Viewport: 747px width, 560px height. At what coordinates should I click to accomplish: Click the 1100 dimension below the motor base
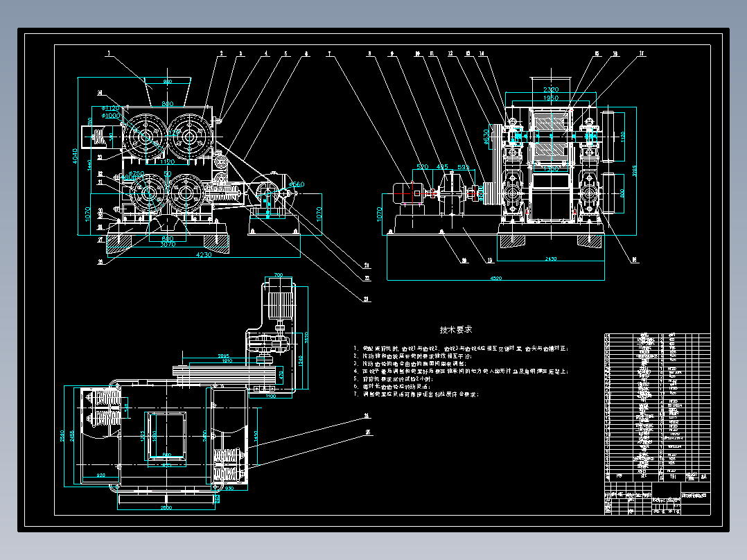270,396
